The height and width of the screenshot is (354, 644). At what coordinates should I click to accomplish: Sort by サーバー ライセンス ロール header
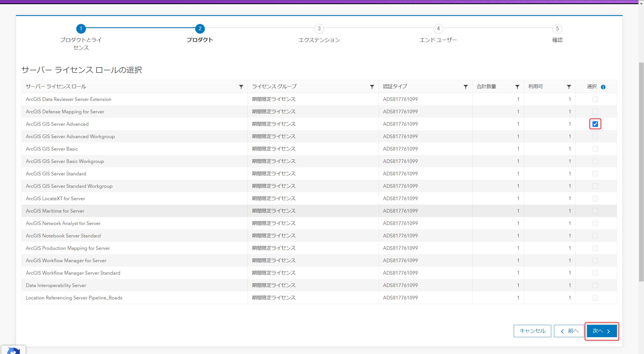56,87
